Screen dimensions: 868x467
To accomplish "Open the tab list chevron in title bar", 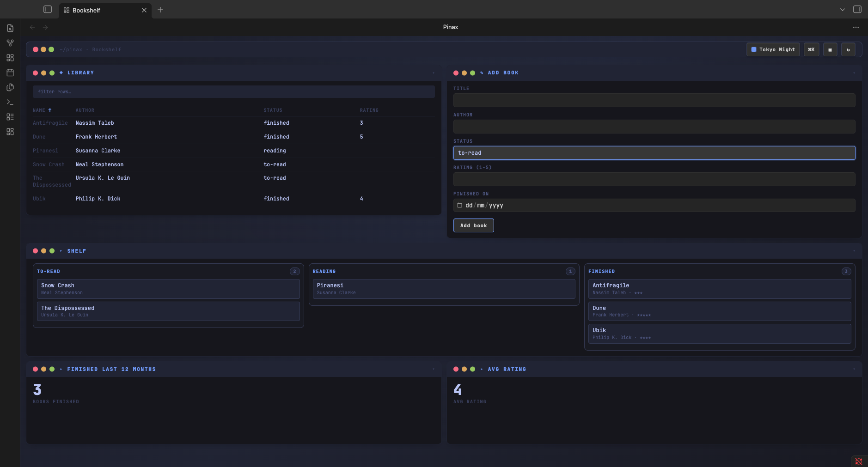I will pyautogui.click(x=843, y=10).
